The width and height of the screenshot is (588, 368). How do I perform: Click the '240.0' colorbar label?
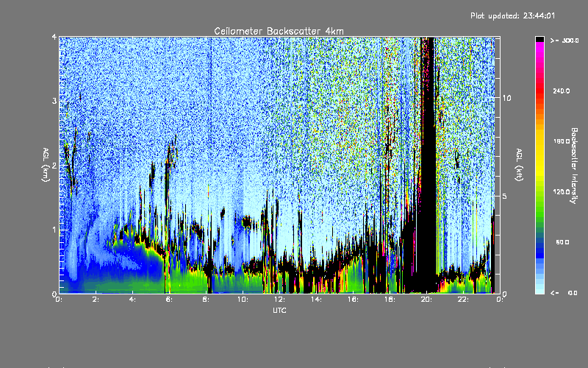(x=562, y=91)
